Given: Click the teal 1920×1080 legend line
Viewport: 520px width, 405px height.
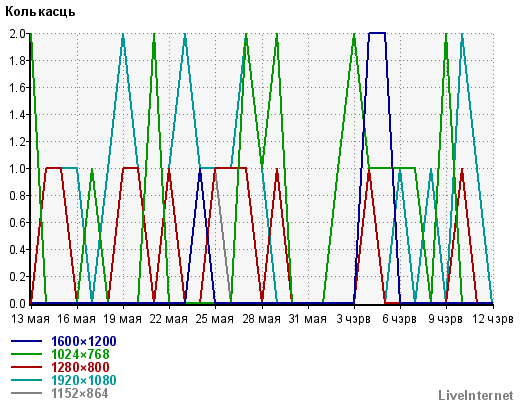Looking at the screenshot, I should [x=26, y=380].
